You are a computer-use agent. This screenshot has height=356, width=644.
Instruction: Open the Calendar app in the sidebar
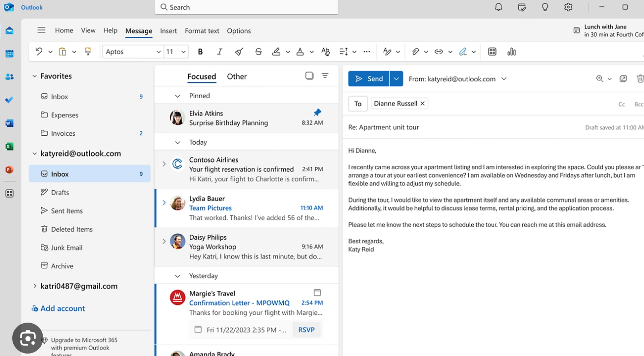coord(9,54)
